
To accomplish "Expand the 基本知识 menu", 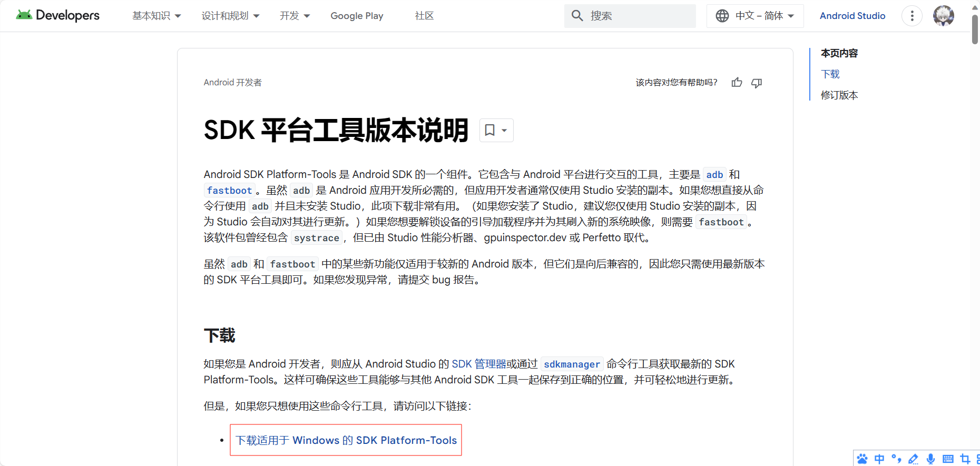I will click(156, 16).
